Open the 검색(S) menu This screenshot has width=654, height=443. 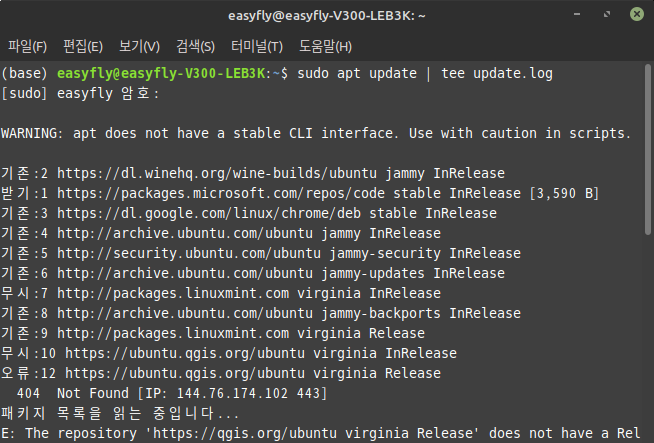click(x=195, y=46)
